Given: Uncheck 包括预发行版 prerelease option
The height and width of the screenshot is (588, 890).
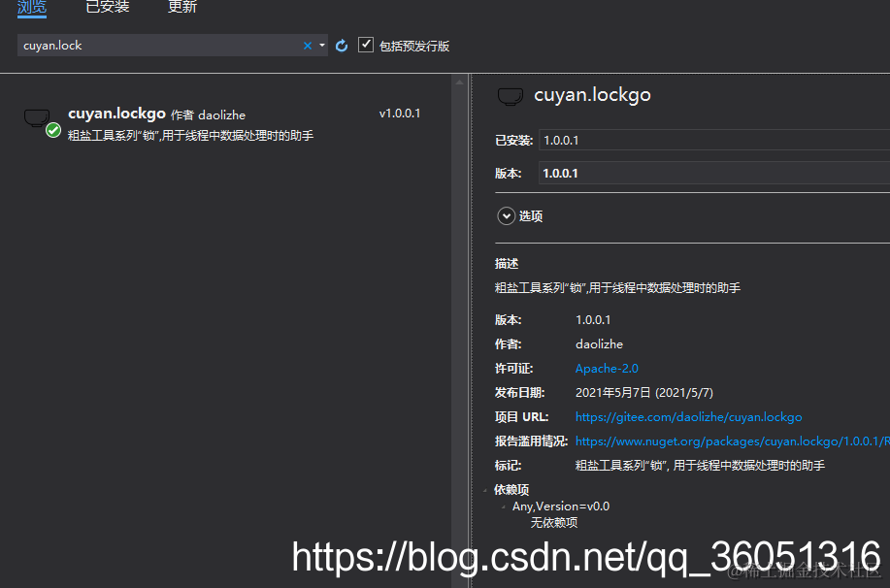Looking at the screenshot, I should pos(365,45).
